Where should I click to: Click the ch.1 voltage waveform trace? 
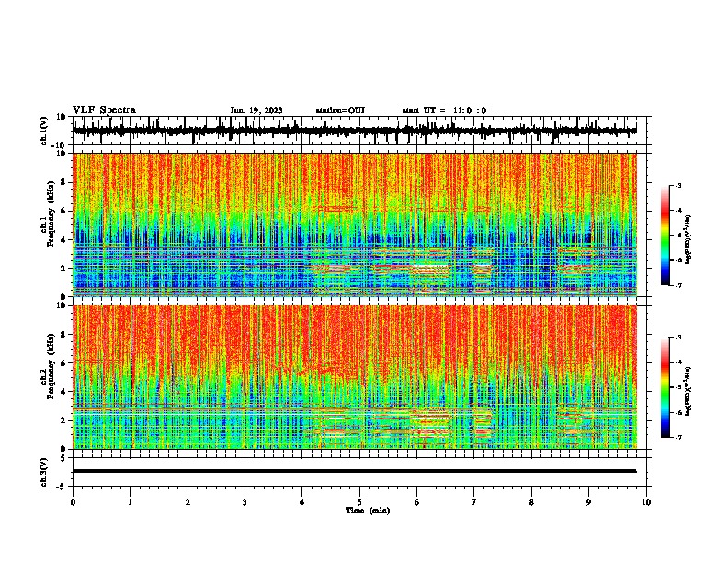pyautogui.click(x=354, y=131)
